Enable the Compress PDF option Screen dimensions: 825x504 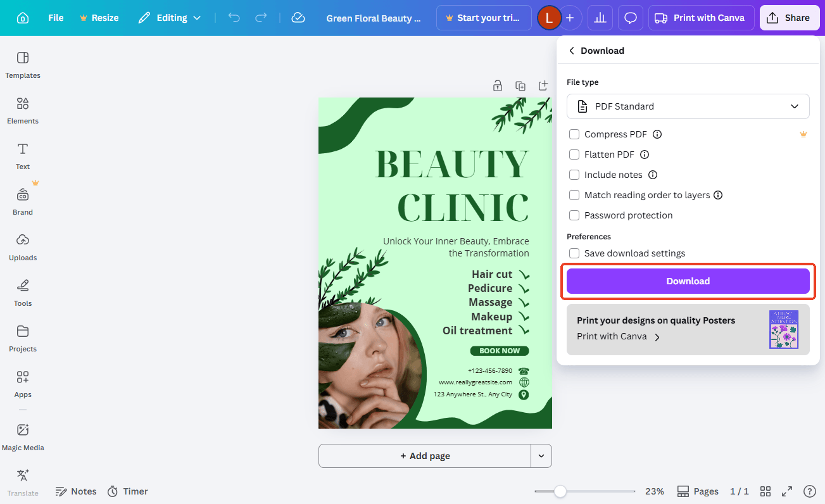pyautogui.click(x=574, y=134)
